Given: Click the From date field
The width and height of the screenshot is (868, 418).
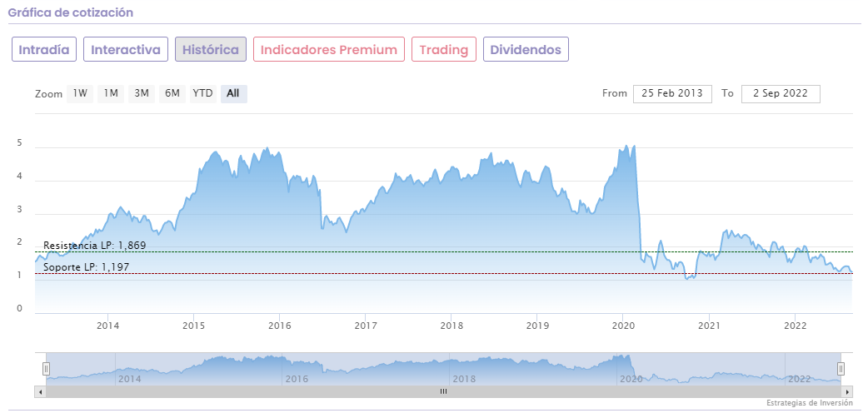Looking at the screenshot, I should [x=672, y=93].
